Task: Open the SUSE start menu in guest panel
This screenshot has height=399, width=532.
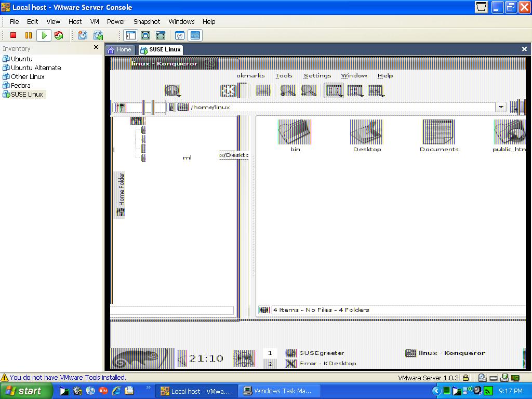Action: (x=142, y=358)
